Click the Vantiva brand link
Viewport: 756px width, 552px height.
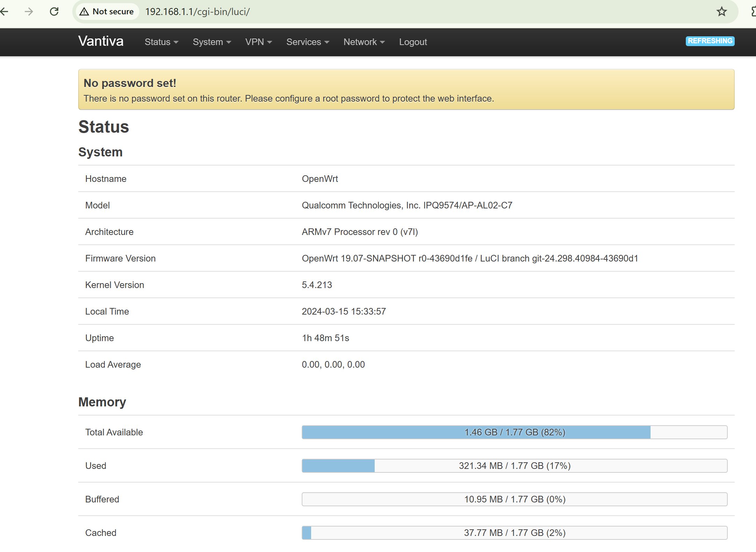101,41
